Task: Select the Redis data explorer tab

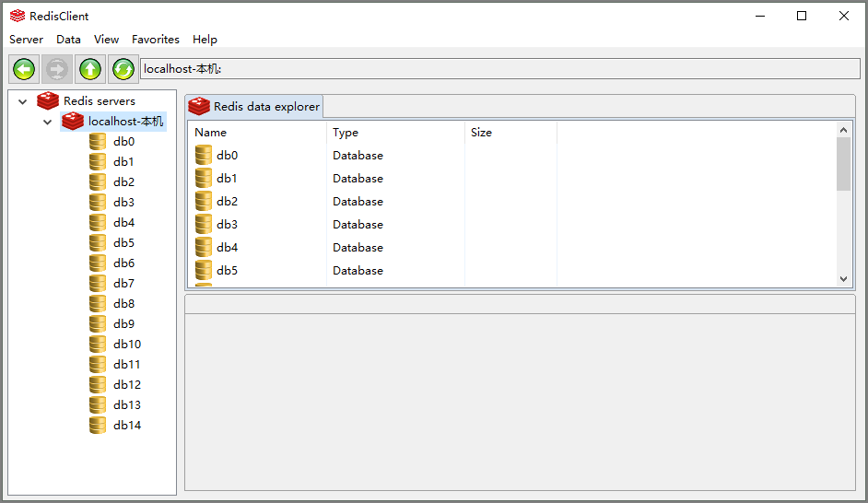Action: [x=254, y=106]
